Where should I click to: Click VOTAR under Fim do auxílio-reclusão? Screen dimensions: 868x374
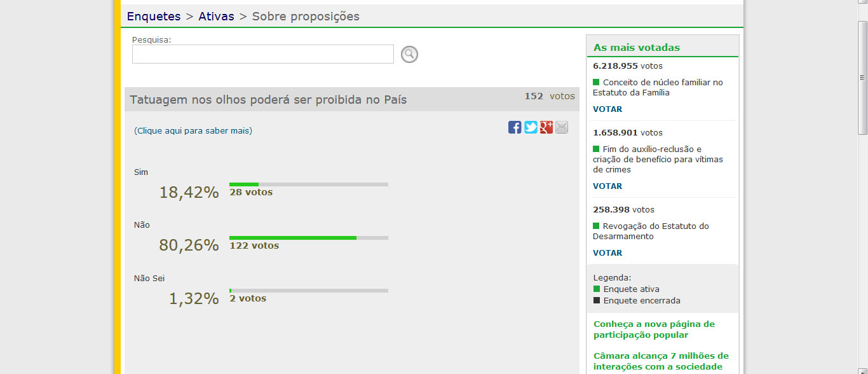click(607, 186)
